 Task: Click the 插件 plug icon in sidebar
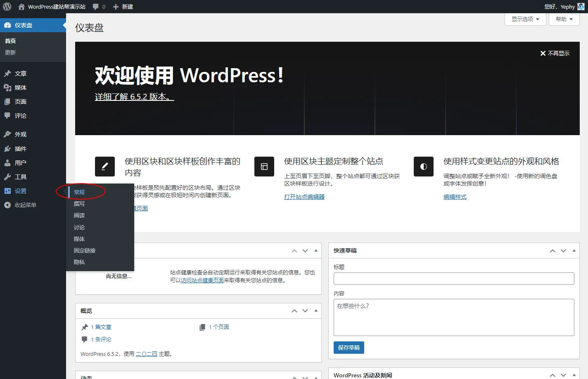(7, 149)
